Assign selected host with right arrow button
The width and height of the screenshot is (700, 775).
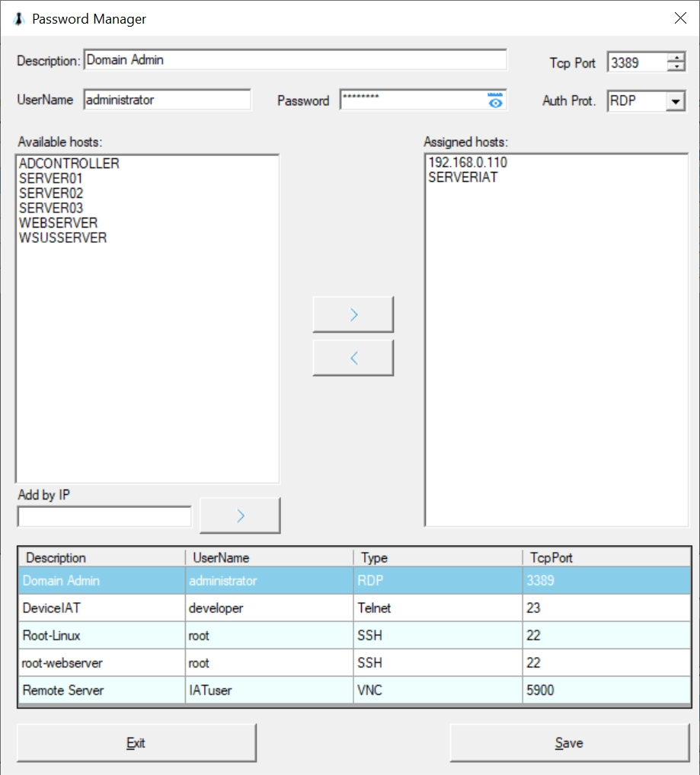(353, 314)
